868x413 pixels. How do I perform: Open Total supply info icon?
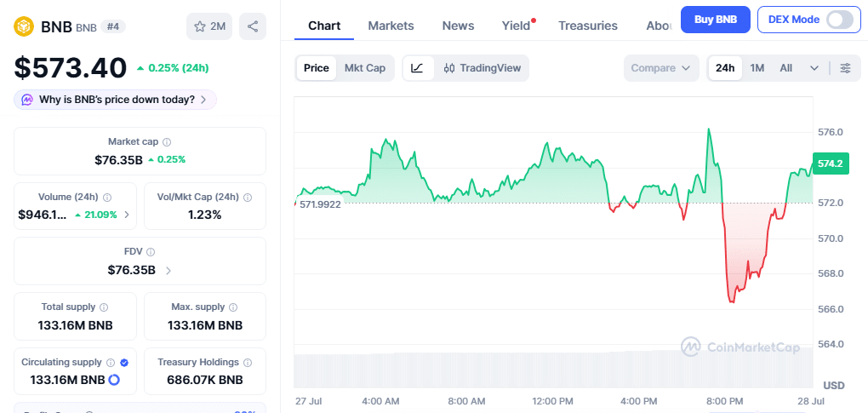[104, 307]
